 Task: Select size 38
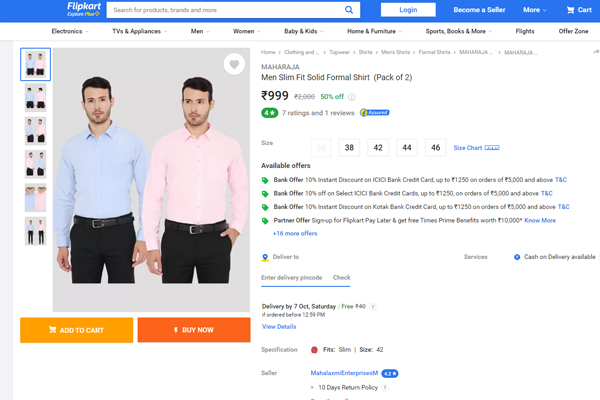[349, 147]
